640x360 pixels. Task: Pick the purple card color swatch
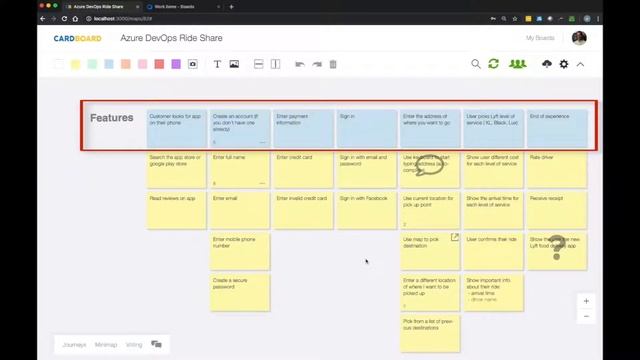pyautogui.click(x=176, y=64)
